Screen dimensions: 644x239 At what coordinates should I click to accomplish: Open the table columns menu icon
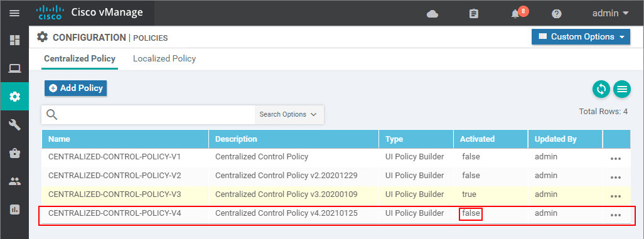(622, 89)
